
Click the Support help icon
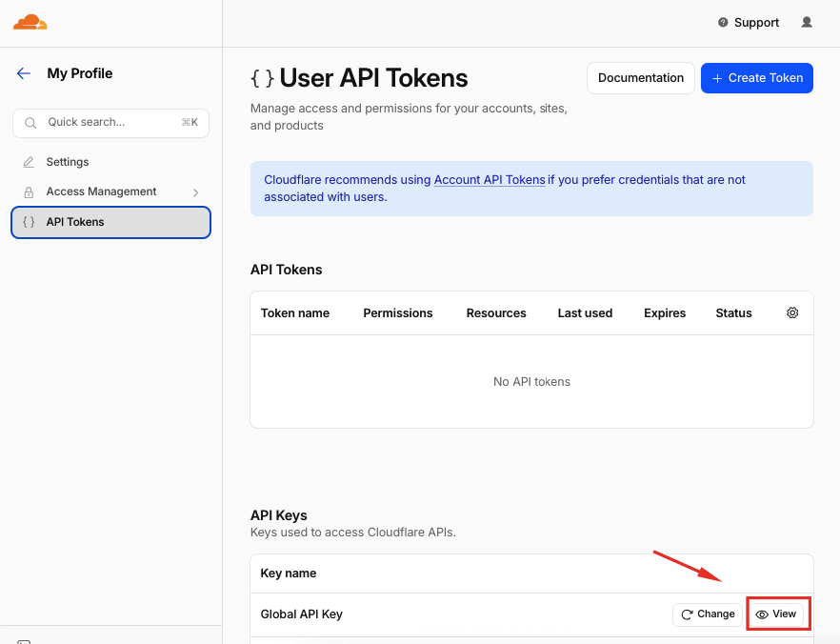click(723, 23)
